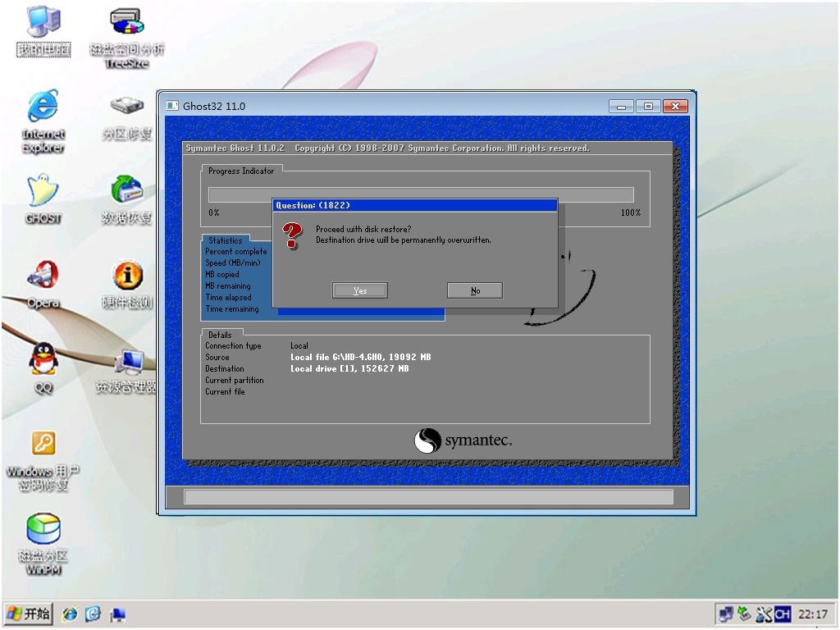Decline the restore by clicking No
840x630 pixels.
475,290
